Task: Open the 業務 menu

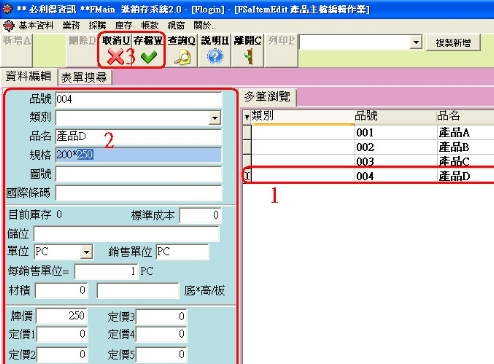Action: [x=71, y=25]
